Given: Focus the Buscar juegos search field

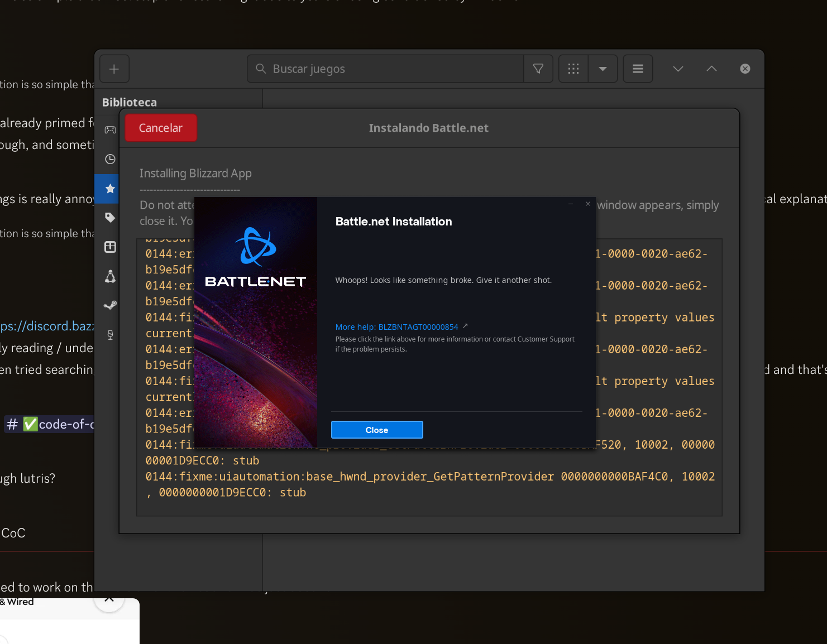Looking at the screenshot, I should [x=385, y=69].
